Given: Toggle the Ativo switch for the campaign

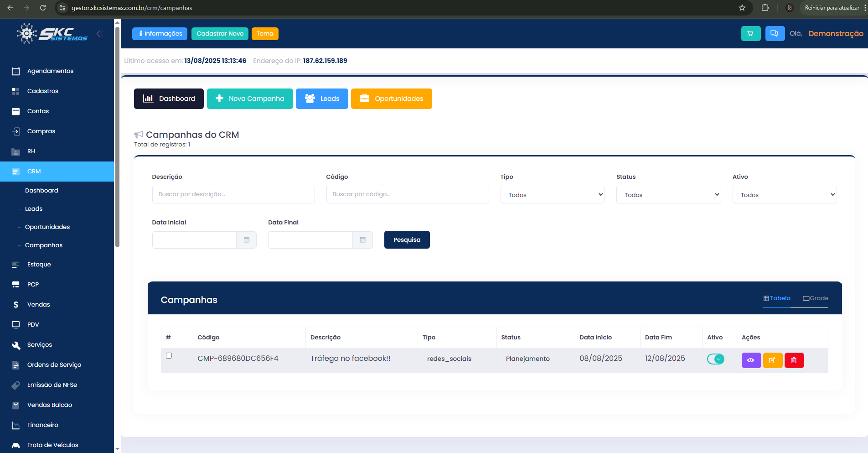Looking at the screenshot, I should (715, 359).
